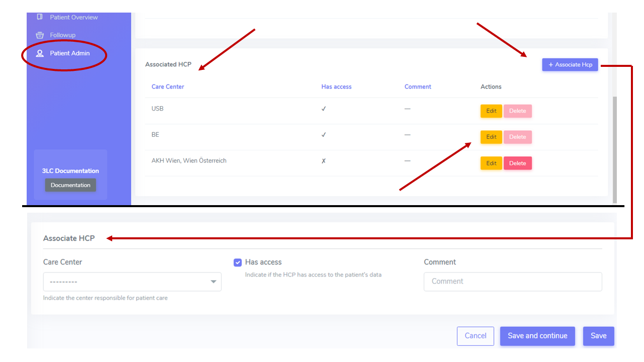Delete the USB care center association
This screenshot has height=362, width=644.
517,111
